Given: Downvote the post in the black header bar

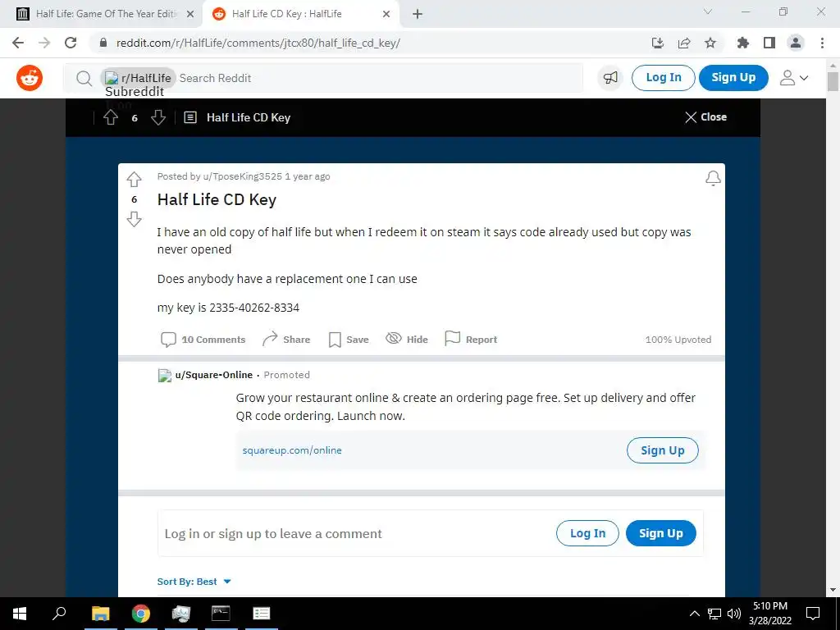Looking at the screenshot, I should (158, 117).
